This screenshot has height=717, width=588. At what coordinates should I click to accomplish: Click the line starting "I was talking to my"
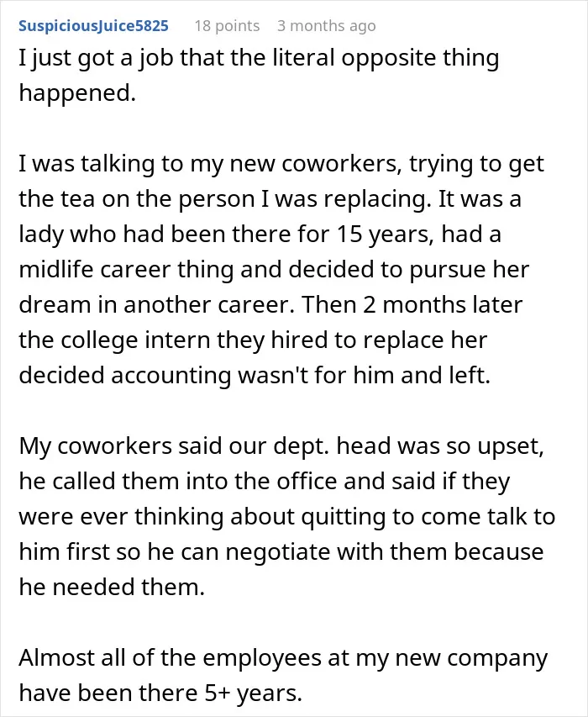pyautogui.click(x=281, y=165)
